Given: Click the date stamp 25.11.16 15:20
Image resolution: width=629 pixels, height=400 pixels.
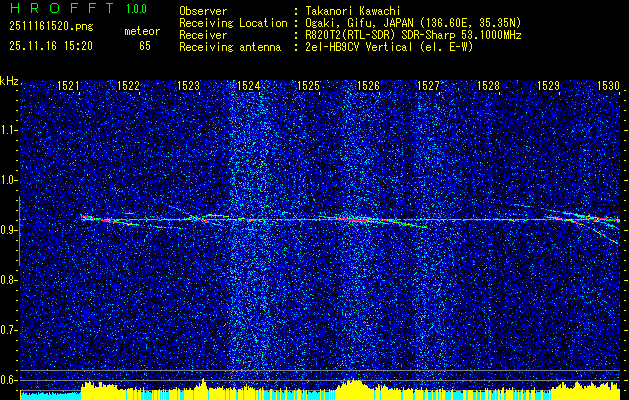Looking at the screenshot, I should 51,46.
